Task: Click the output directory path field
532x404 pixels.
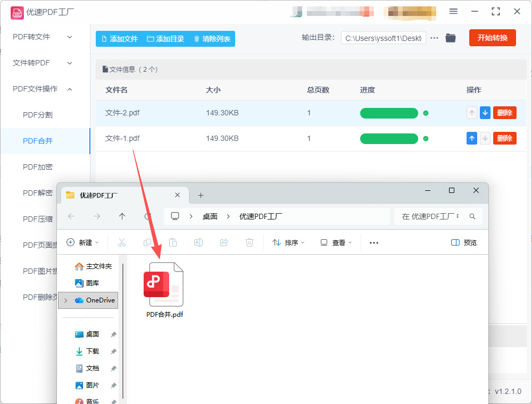Action: [384, 38]
